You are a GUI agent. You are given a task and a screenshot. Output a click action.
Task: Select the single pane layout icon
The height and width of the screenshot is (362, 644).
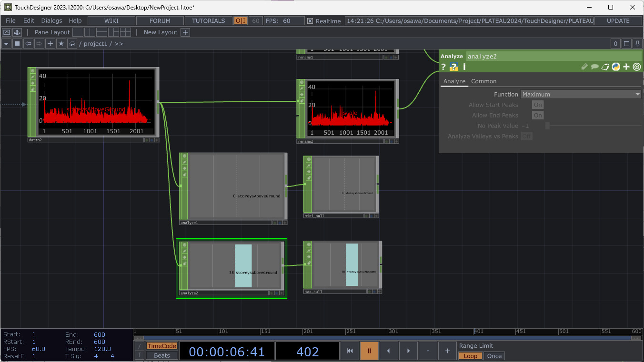point(78,32)
